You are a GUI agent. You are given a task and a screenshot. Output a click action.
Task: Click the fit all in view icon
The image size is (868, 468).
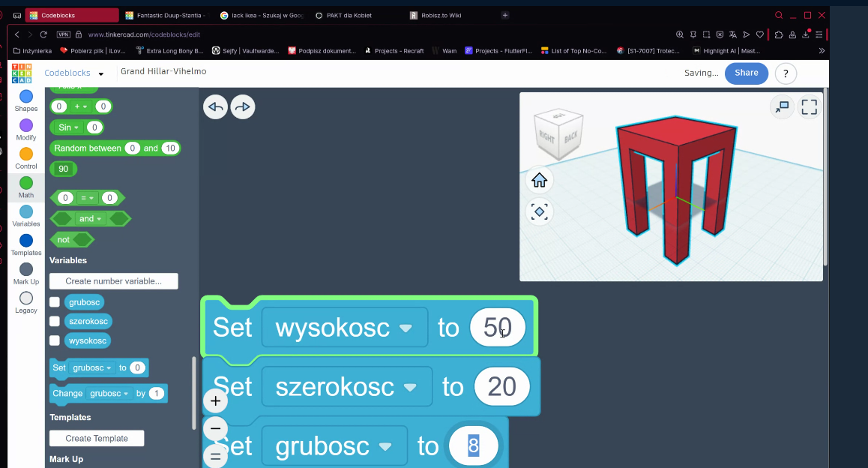coord(539,211)
